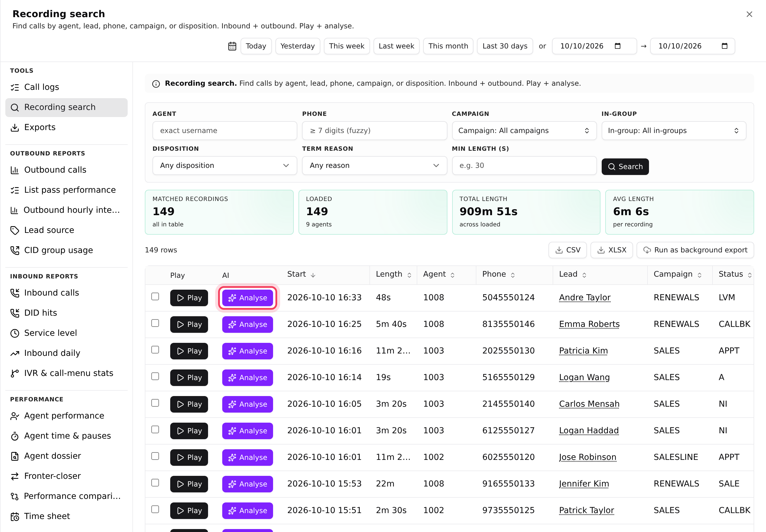This screenshot has width=766, height=532.
Task: Focus the Phone digits fuzzy field
Action: (374, 131)
